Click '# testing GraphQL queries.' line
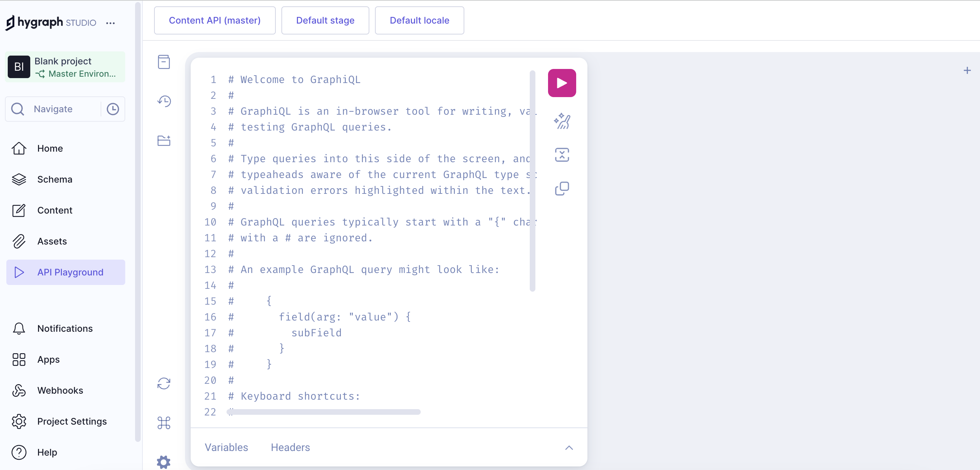Screen dimensions: 980x470 pyautogui.click(x=310, y=127)
